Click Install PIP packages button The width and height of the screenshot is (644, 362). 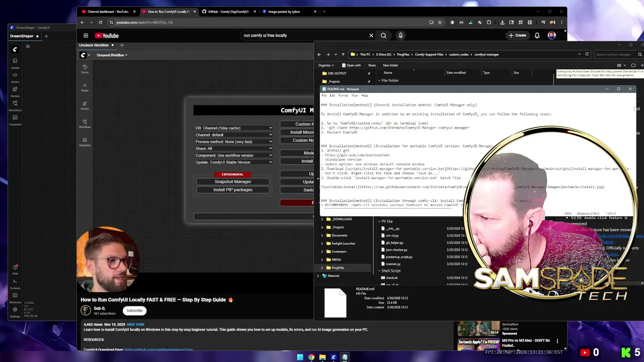[x=232, y=190]
